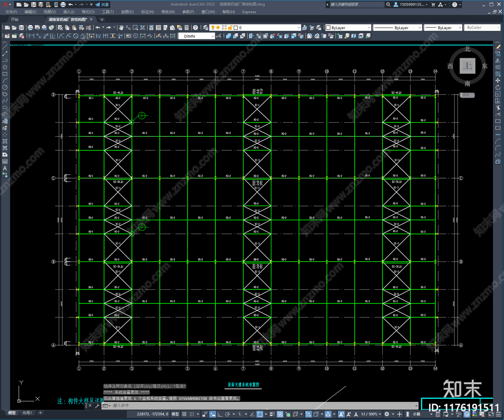Select the Line tool in draw toolbar

click(x=5, y=47)
